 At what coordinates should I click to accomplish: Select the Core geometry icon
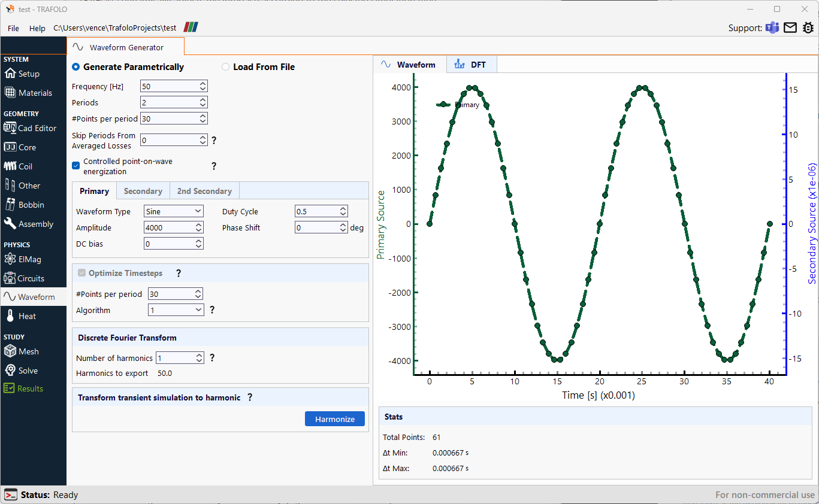pyautogui.click(x=10, y=147)
